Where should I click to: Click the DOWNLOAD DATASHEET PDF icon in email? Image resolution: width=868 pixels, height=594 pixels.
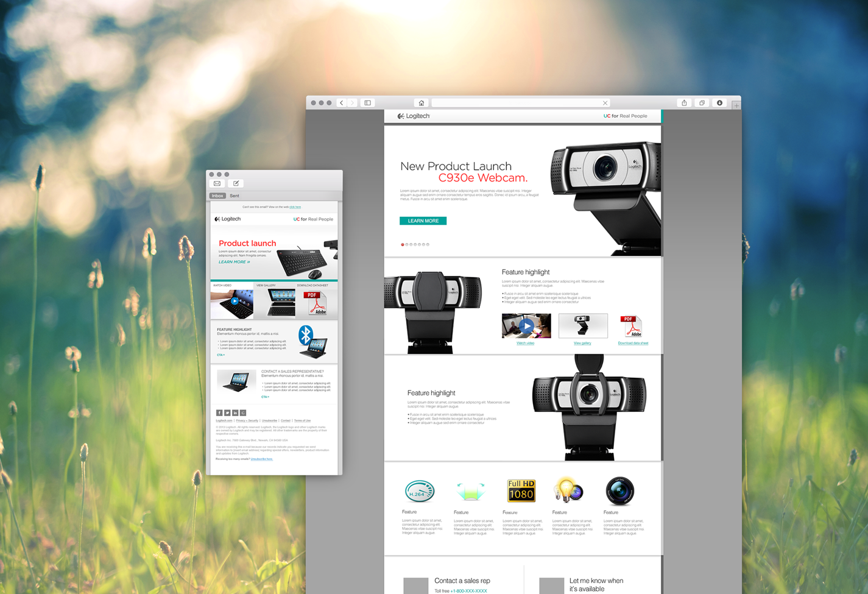tap(316, 303)
